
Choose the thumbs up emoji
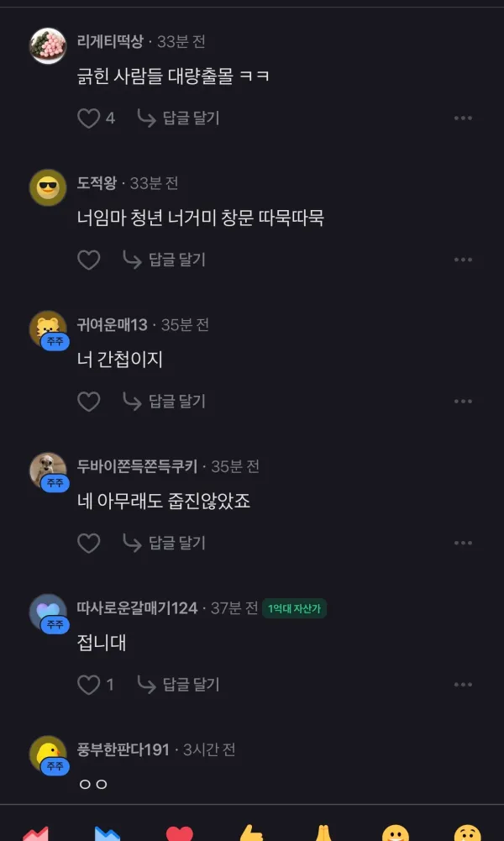pyautogui.click(x=251, y=833)
